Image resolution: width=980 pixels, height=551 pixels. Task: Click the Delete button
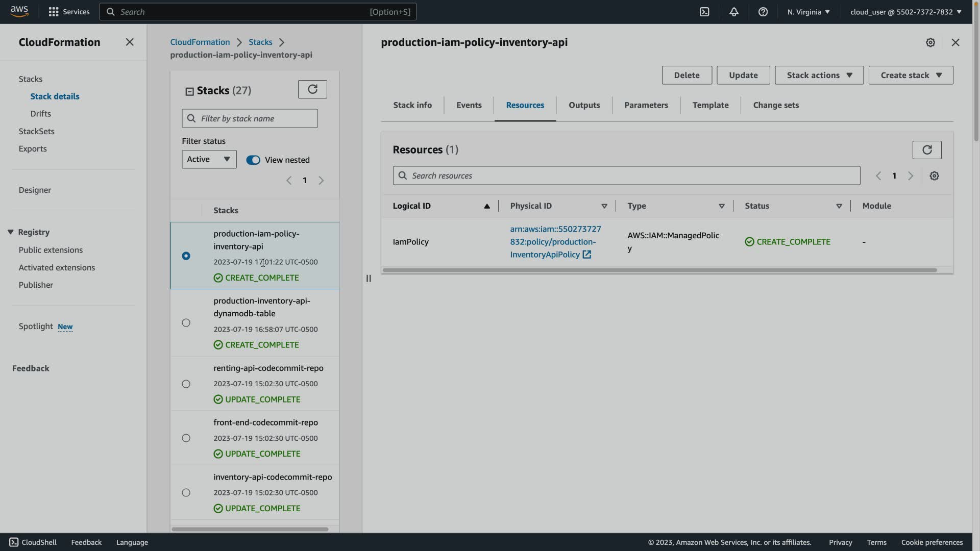pyautogui.click(x=687, y=75)
